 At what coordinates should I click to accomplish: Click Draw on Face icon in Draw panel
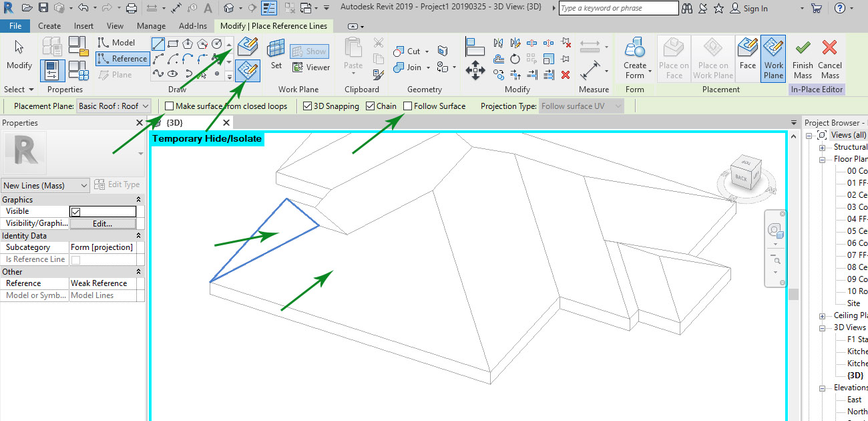coord(248,46)
